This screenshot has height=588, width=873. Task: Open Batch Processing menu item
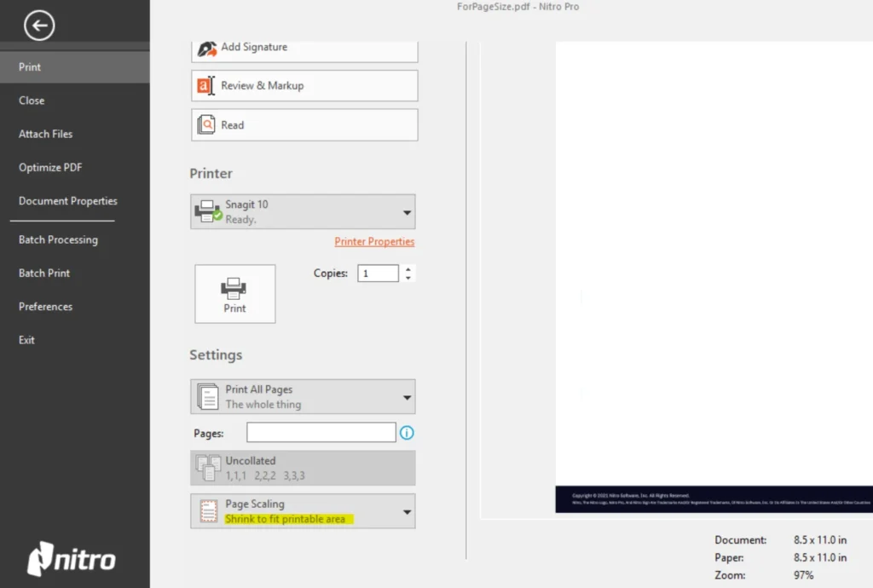(x=59, y=239)
